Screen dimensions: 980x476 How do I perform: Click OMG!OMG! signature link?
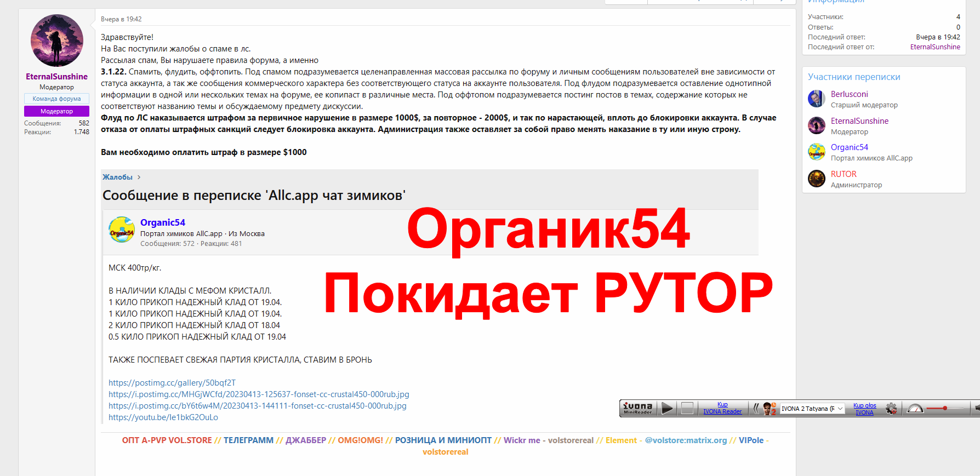[x=360, y=440]
